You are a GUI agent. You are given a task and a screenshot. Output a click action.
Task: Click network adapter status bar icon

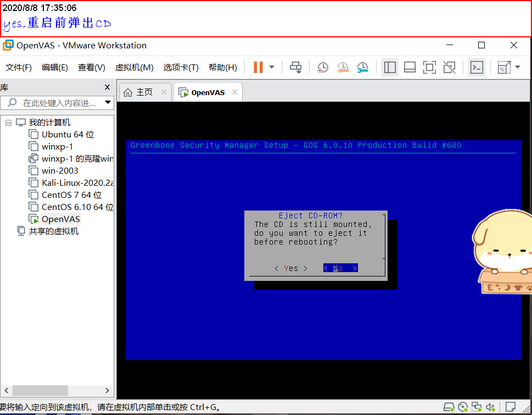[x=477, y=407]
